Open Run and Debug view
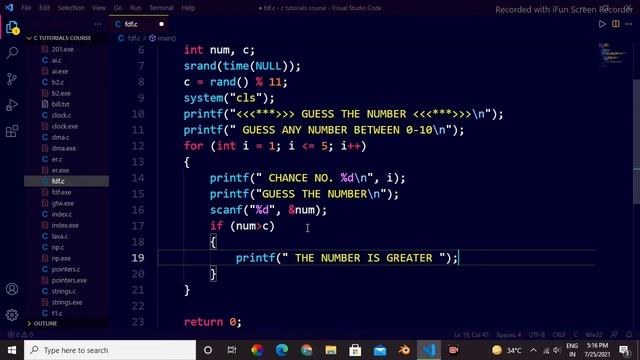640x360 pixels. (12, 105)
